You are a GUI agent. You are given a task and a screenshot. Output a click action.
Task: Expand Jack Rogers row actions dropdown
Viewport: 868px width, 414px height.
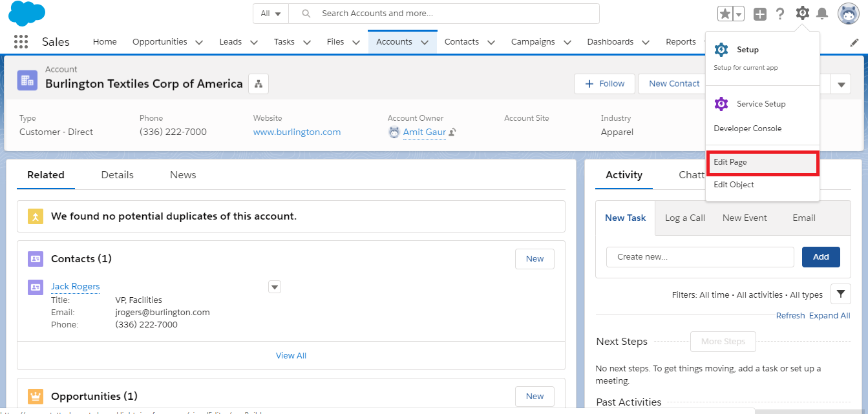coord(275,287)
